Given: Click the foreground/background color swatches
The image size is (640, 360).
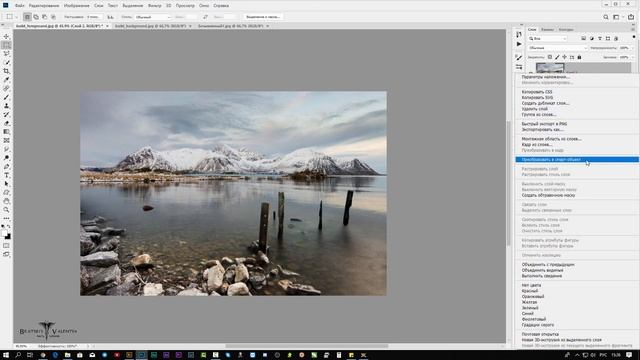Looking at the screenshot, I should coord(6,235).
